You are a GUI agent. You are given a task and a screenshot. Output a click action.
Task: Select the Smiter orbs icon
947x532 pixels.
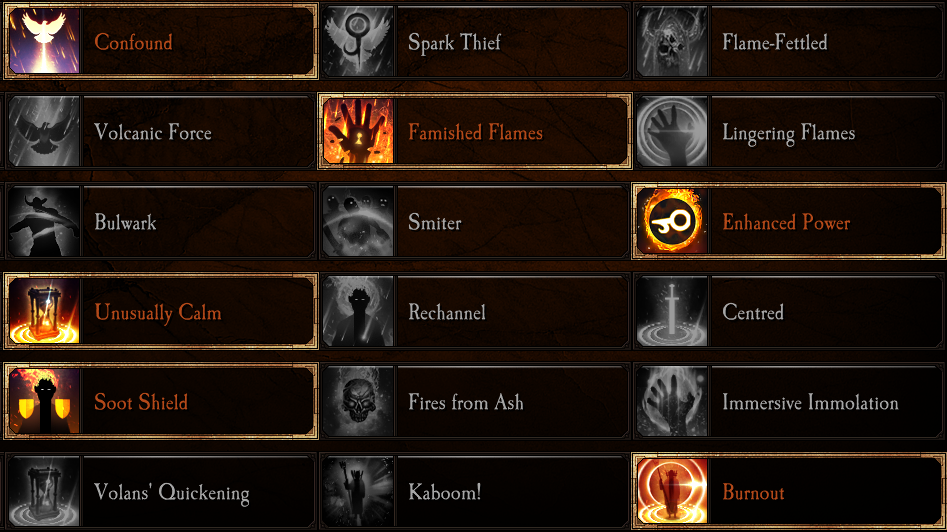click(358, 221)
